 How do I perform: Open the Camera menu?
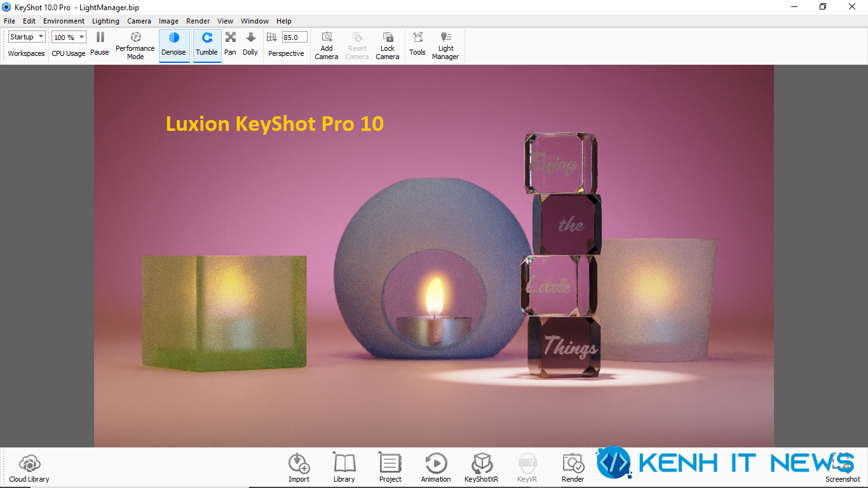(x=139, y=21)
